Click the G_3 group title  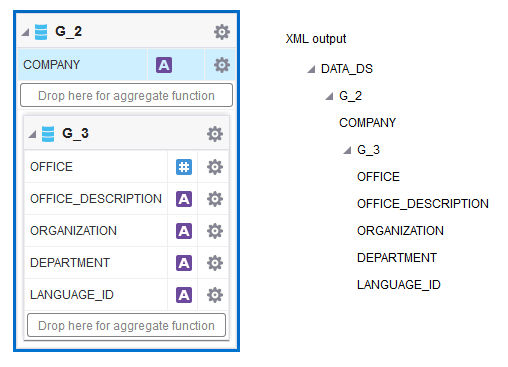coord(75,134)
